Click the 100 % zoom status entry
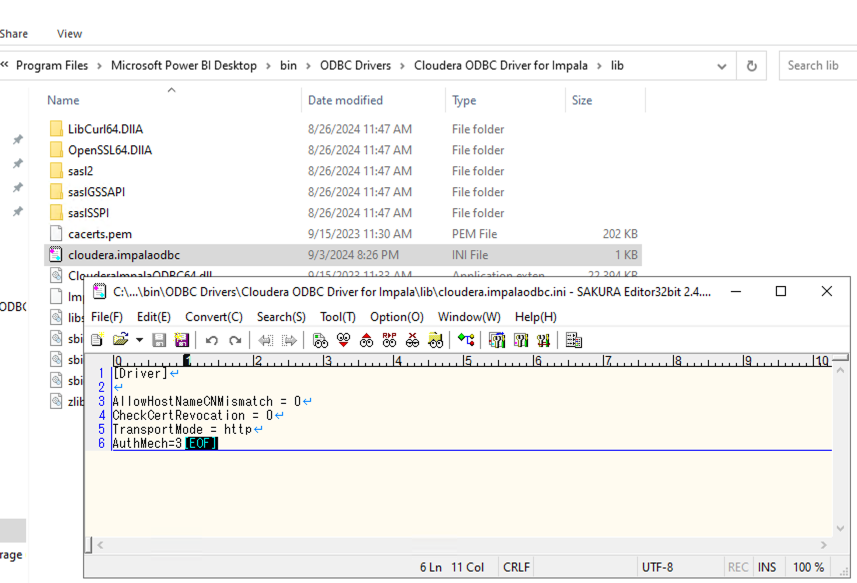Image resolution: width=857 pixels, height=583 pixels. coord(808,567)
